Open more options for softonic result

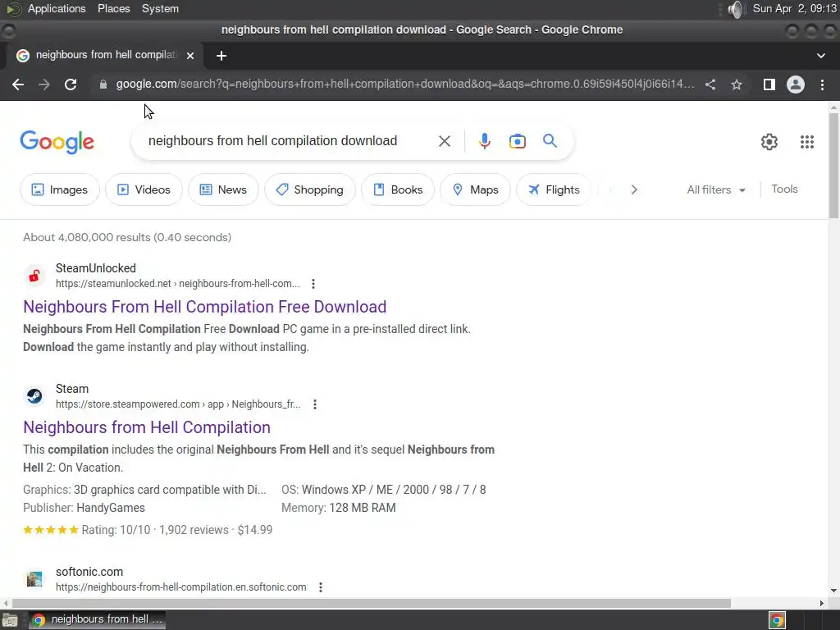pos(321,587)
